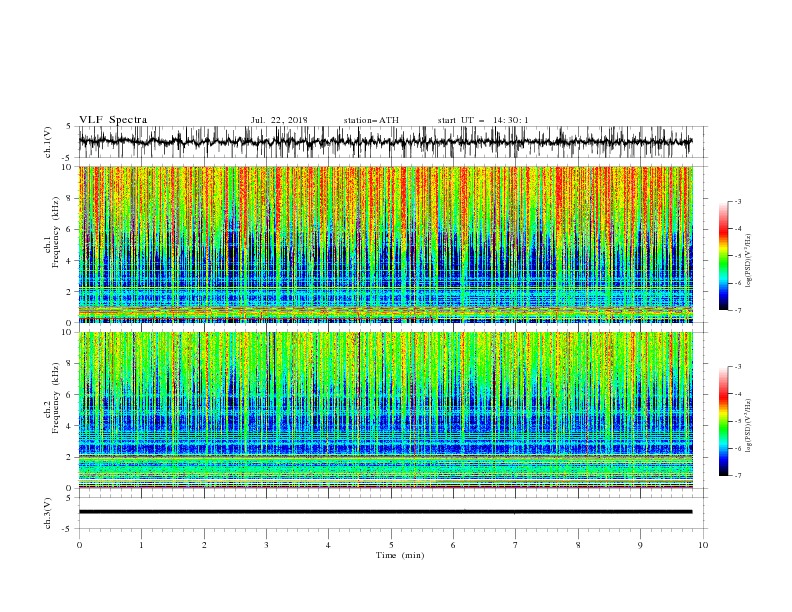Click the "ch.3(V)" axis label

pyautogui.click(x=48, y=513)
